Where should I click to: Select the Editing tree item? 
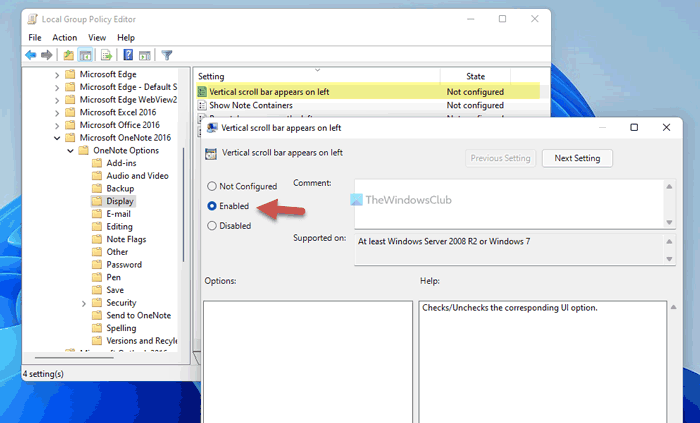point(119,227)
